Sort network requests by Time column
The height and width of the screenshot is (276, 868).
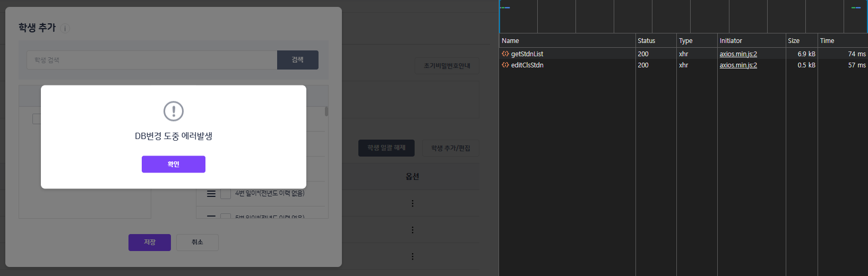click(x=841, y=41)
